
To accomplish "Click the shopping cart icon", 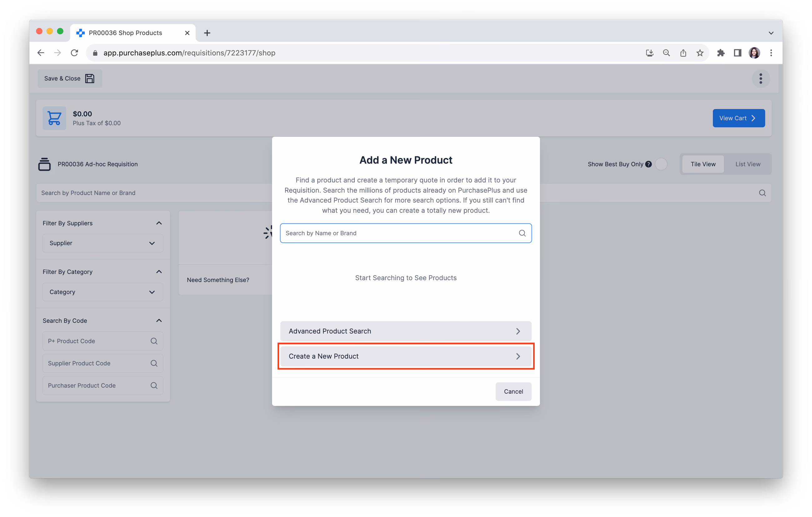I will coord(54,118).
